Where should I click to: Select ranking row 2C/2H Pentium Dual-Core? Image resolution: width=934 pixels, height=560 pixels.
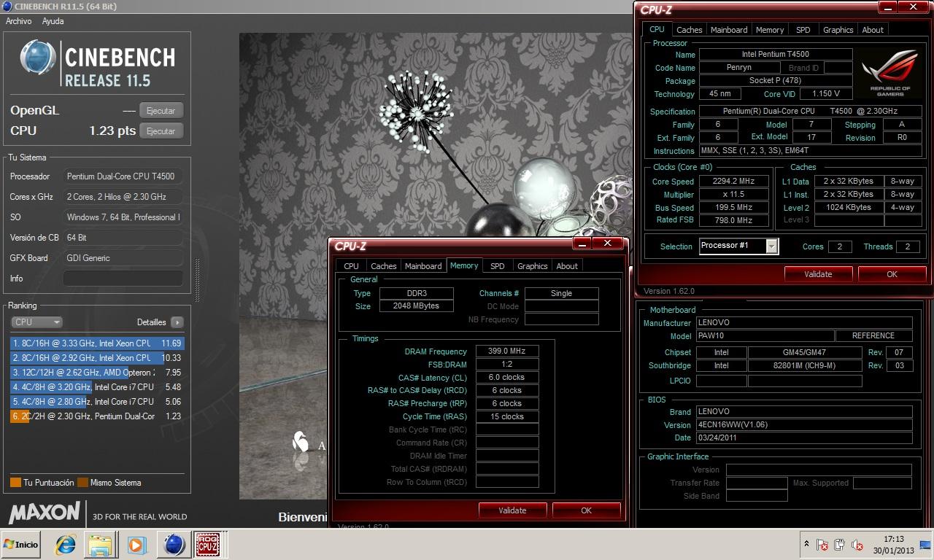(x=96, y=416)
